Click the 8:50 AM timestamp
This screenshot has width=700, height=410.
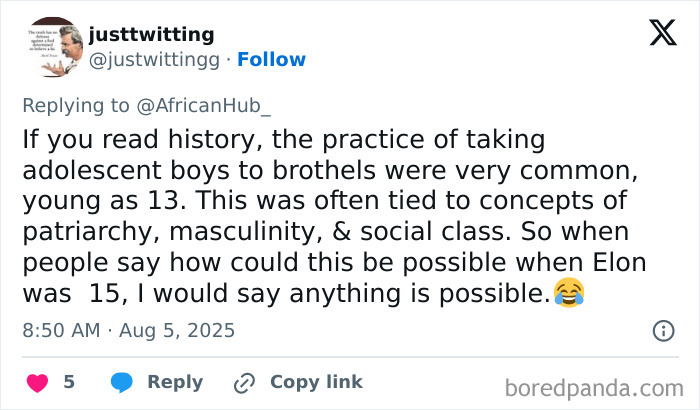62,330
